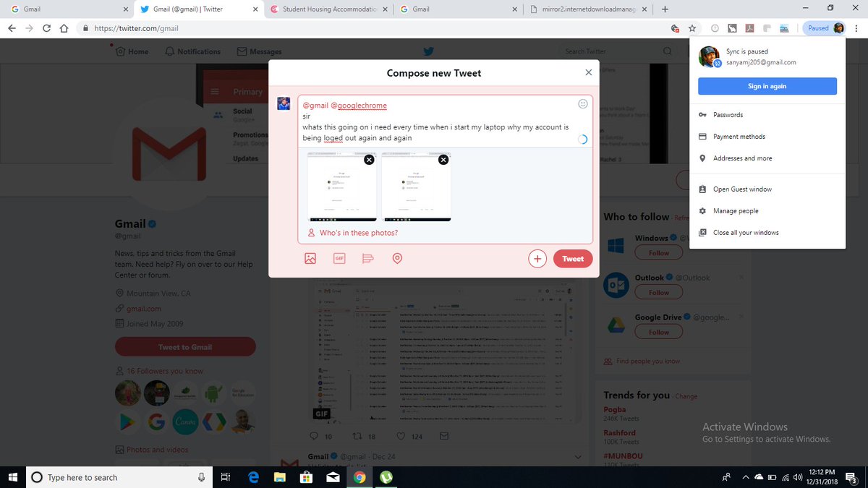Follow the Outlook account
This screenshot has width=868, height=488.
[x=659, y=293]
